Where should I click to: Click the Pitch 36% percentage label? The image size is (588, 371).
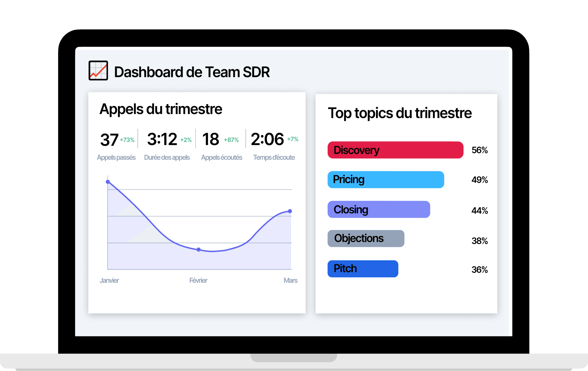479,270
